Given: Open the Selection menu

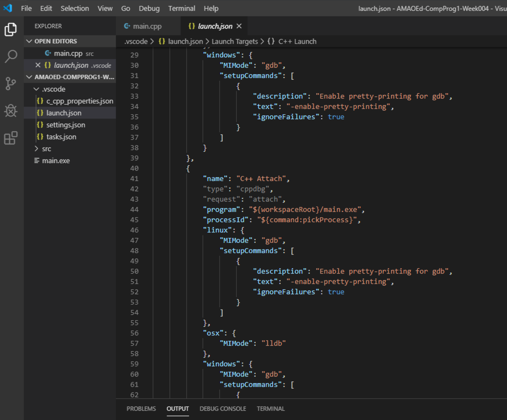Looking at the screenshot, I should click(x=75, y=8).
